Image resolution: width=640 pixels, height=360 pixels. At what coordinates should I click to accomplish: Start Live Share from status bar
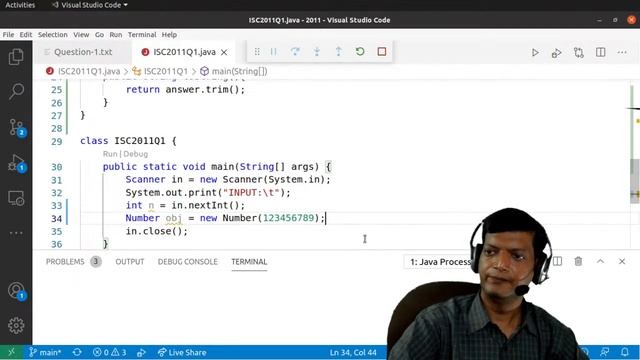182,352
